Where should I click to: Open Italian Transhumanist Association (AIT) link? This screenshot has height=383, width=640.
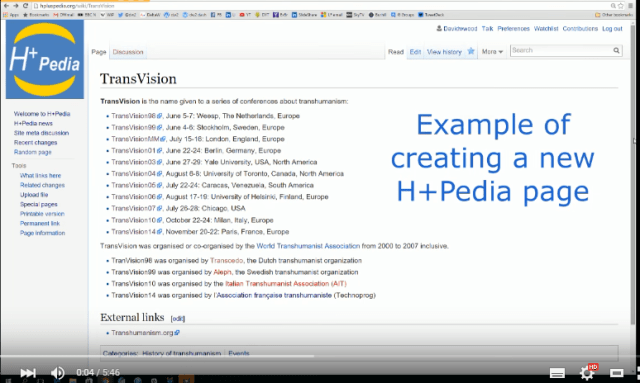point(286,283)
